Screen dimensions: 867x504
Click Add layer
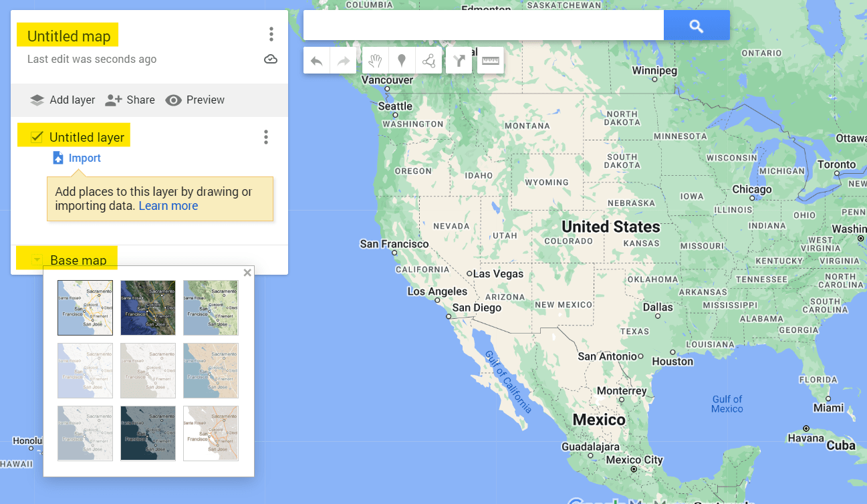(x=63, y=100)
